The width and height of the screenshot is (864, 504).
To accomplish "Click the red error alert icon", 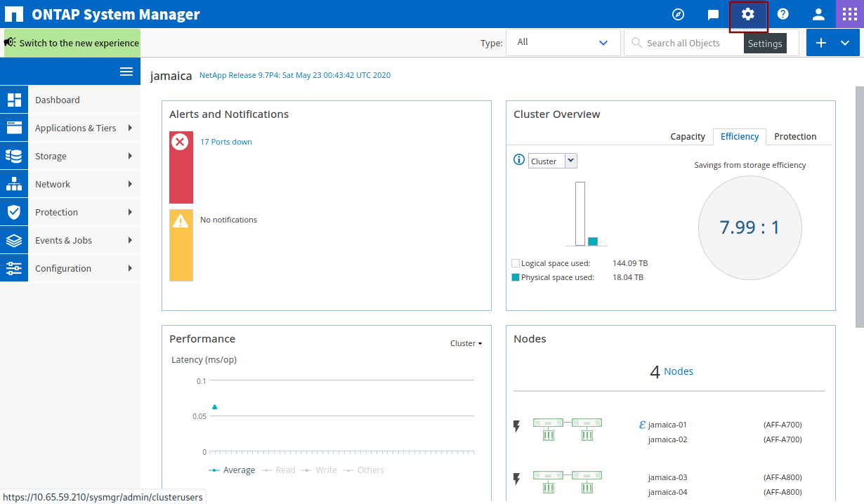I will click(x=181, y=142).
